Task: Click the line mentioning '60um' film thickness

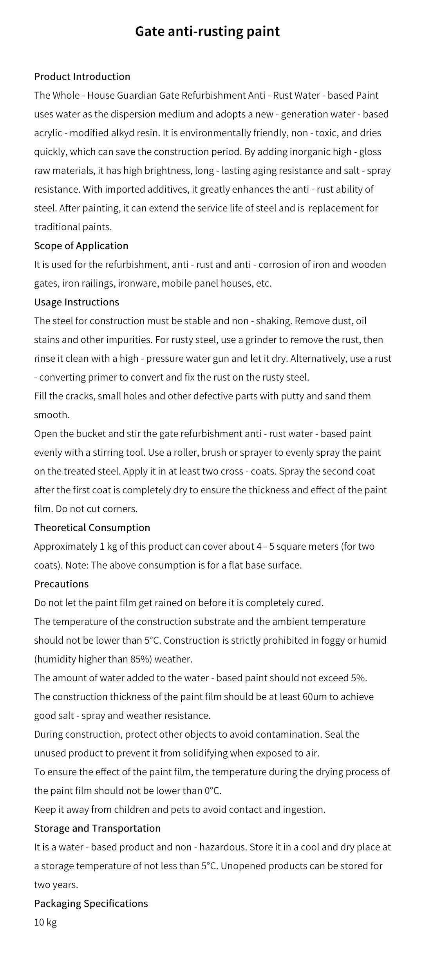Action: click(x=204, y=697)
